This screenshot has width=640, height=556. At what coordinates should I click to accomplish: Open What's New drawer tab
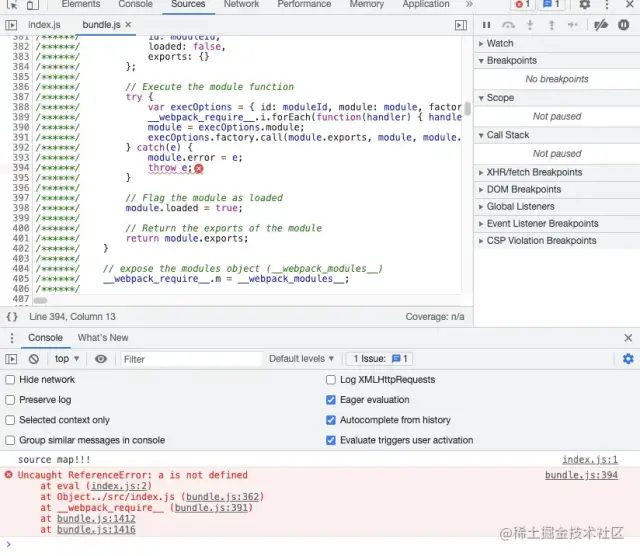pos(103,338)
